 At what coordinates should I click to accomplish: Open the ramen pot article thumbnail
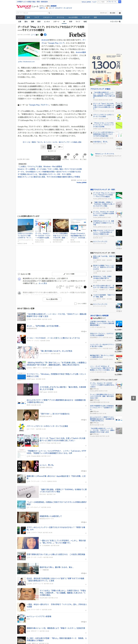61,226
